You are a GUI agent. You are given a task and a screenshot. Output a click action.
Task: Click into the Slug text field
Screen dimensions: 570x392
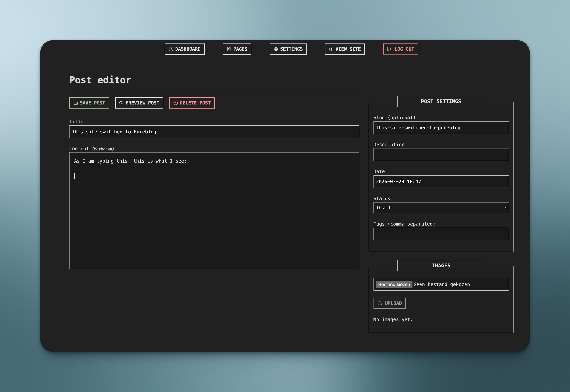click(x=441, y=128)
